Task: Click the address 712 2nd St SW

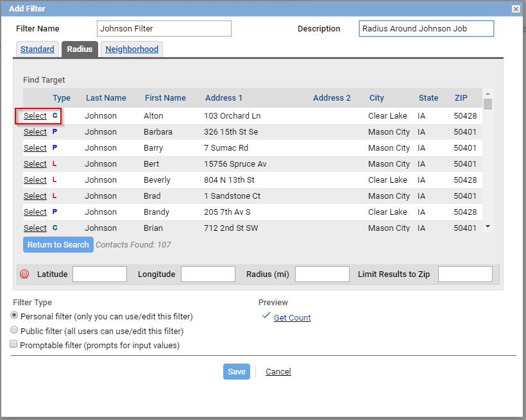Action: click(x=231, y=228)
